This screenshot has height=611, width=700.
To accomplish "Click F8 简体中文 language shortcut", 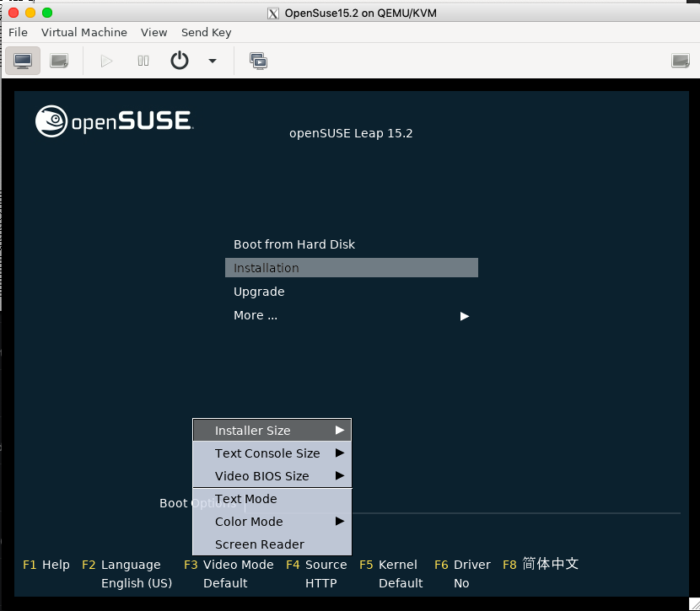I will click(541, 564).
